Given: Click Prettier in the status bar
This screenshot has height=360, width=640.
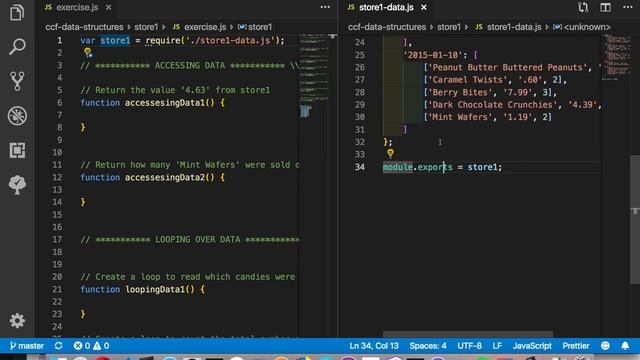Looking at the screenshot, I should pos(576,346).
